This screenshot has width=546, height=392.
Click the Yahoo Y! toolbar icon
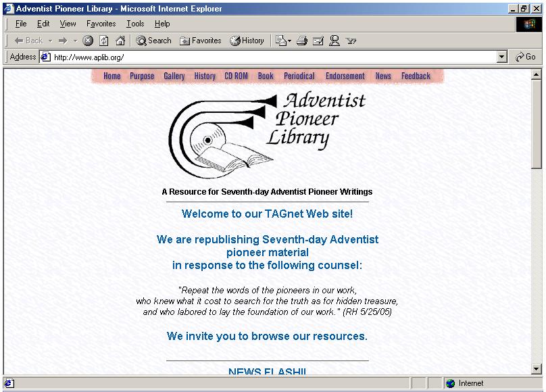click(x=351, y=41)
